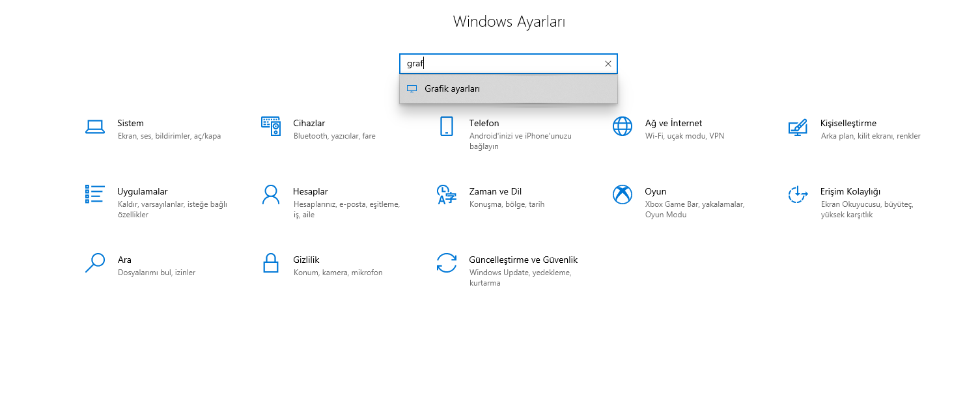Click the text 'Dosyalarımı bul, izinler'
This screenshot has width=980, height=417.
(156, 273)
